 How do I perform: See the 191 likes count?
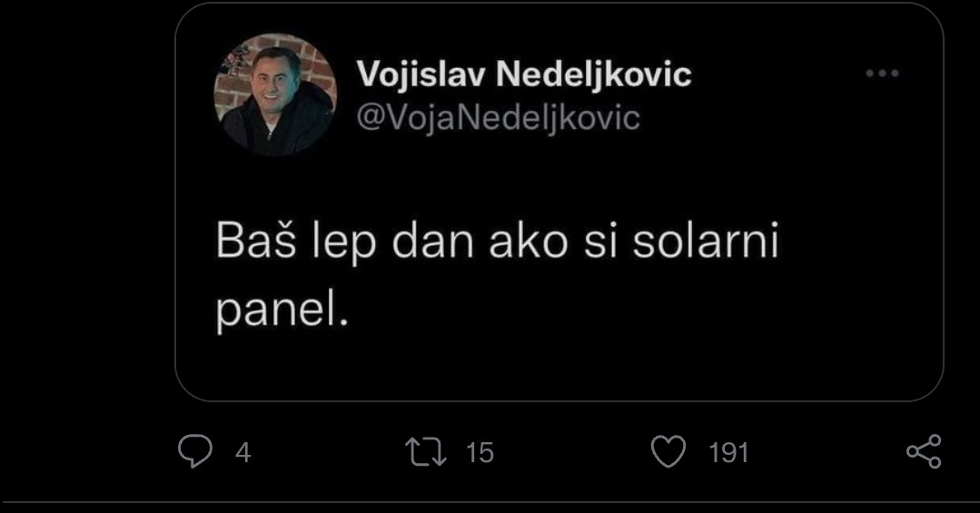tap(728, 452)
